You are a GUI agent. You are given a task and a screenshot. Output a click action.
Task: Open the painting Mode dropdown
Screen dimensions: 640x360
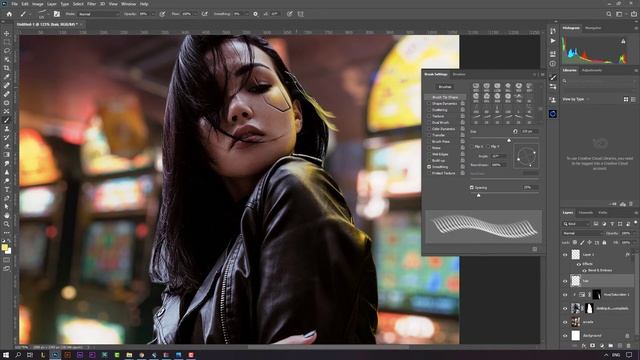[x=99, y=14]
